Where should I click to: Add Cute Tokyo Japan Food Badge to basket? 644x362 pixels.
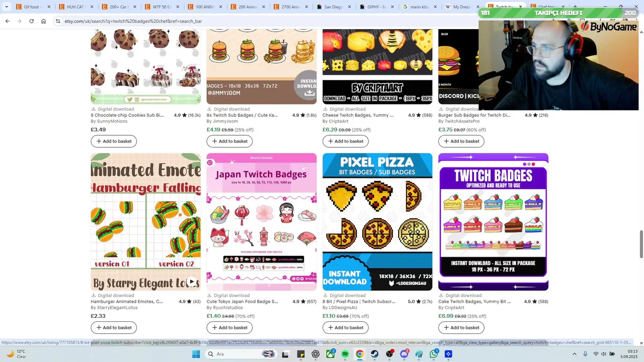[229, 328]
